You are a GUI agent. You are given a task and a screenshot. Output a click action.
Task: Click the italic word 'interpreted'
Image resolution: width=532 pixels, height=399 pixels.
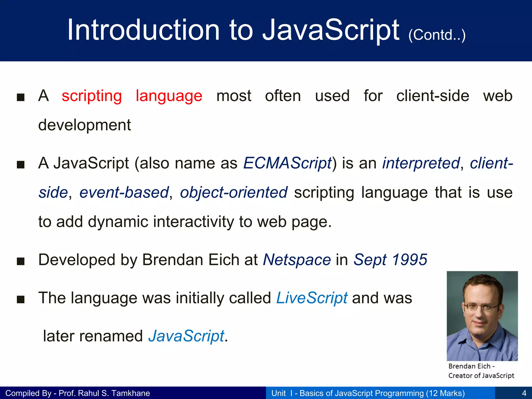[421, 163]
